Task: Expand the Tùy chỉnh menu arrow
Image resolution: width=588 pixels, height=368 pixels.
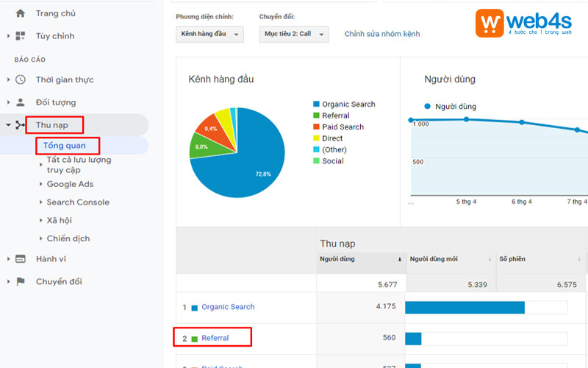Action: tap(8, 36)
